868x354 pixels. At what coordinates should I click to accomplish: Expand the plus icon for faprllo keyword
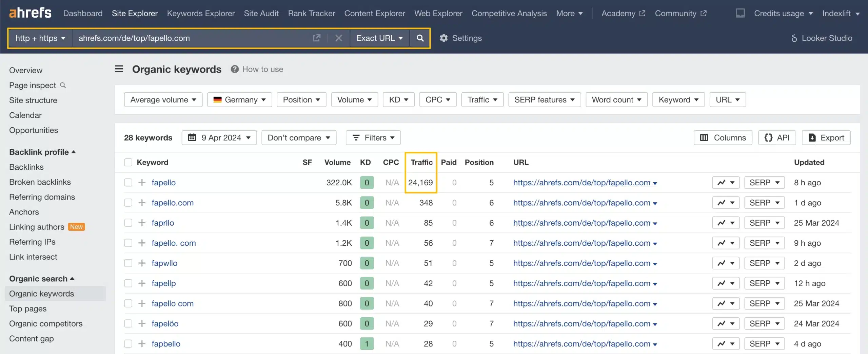(142, 223)
